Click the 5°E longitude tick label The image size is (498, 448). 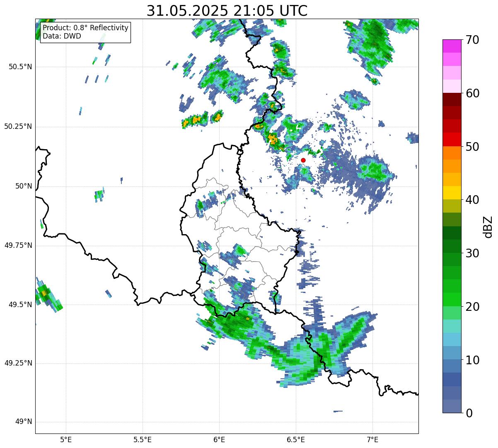click(x=66, y=439)
